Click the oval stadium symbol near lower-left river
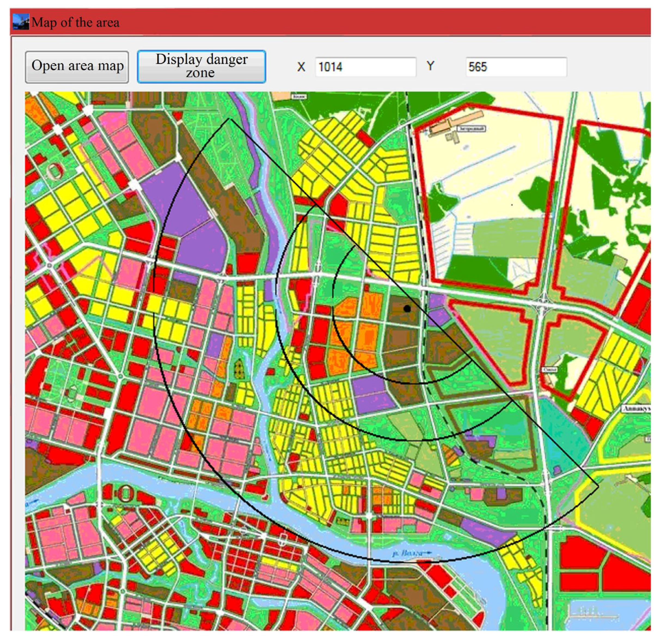 click(x=126, y=493)
